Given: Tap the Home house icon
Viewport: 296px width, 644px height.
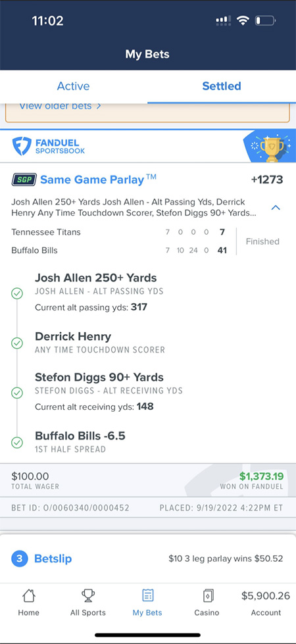Looking at the screenshot, I should point(29,595).
